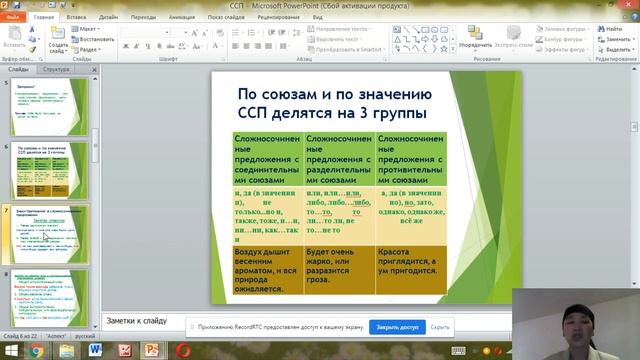Viewport: 640px width, 360px height.
Task: Select the straight line shape in gallery
Action: point(407,30)
